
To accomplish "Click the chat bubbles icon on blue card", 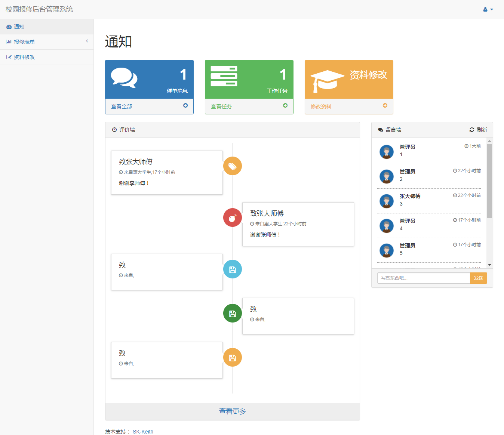I will 124,78.
